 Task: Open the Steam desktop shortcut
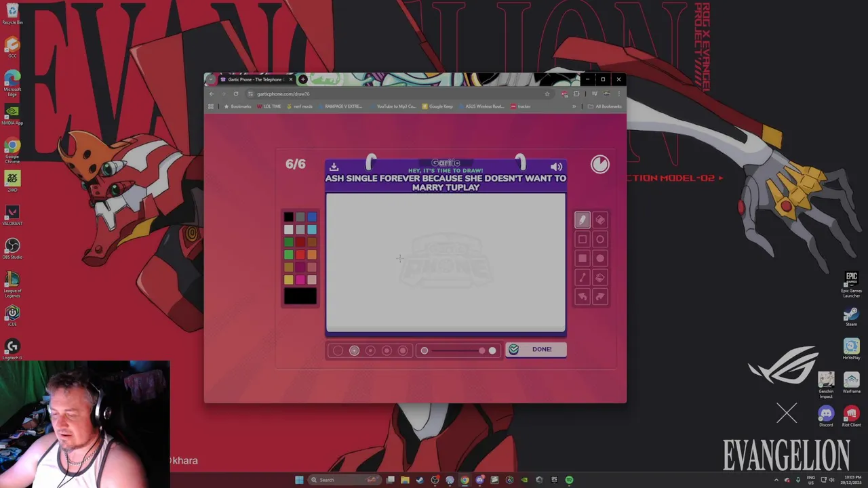[851, 317]
